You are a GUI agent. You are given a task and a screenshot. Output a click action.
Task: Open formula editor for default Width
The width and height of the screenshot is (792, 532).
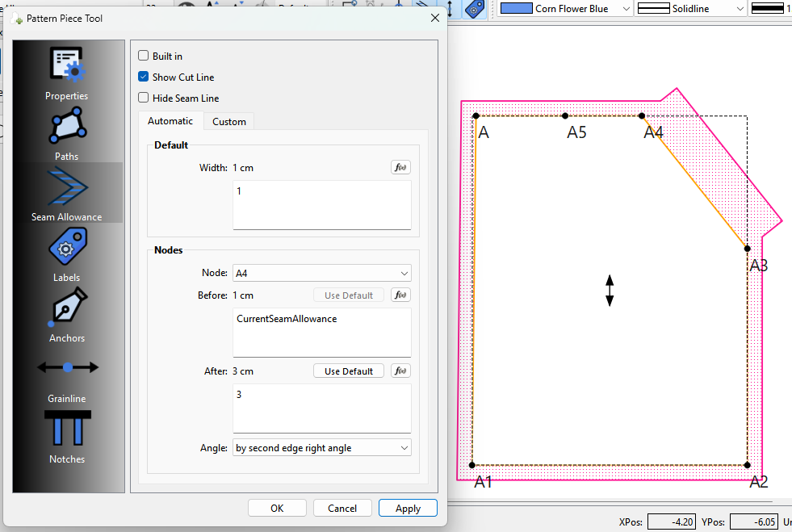[x=400, y=167]
